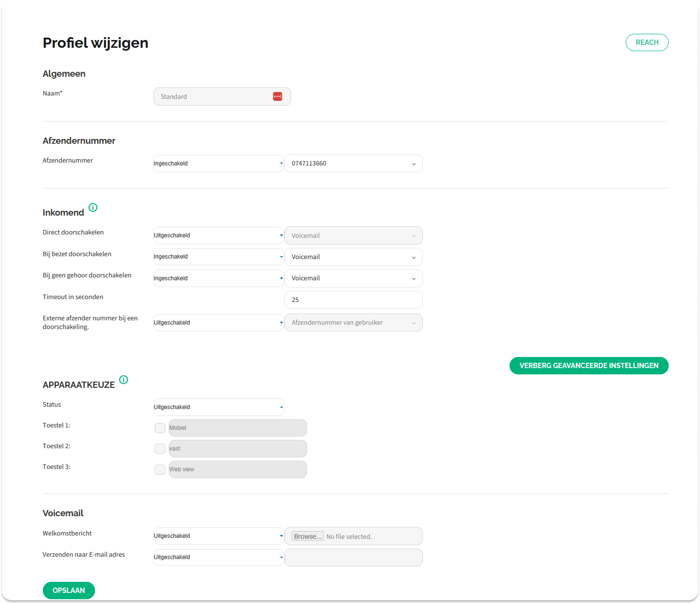700x604 pixels.
Task: Click the info icon next to APPARAATKEUZE
Action: click(x=124, y=380)
